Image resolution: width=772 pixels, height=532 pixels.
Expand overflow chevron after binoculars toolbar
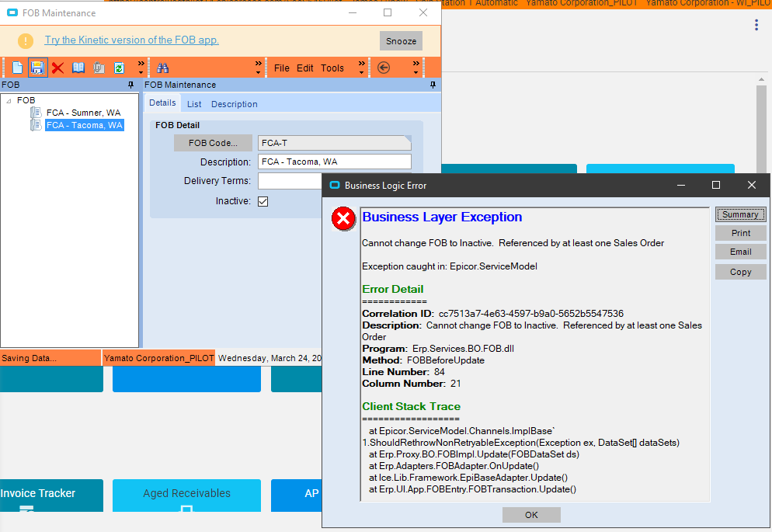(x=258, y=68)
